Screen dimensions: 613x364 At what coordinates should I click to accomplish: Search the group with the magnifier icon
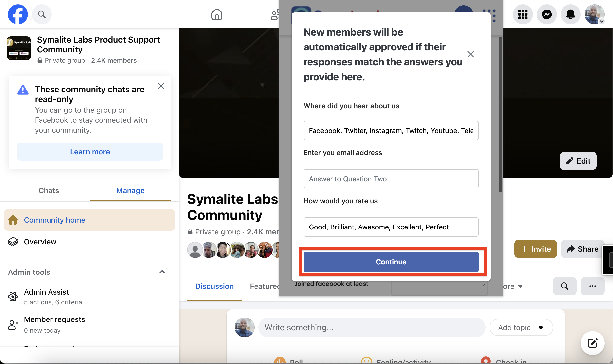564,286
